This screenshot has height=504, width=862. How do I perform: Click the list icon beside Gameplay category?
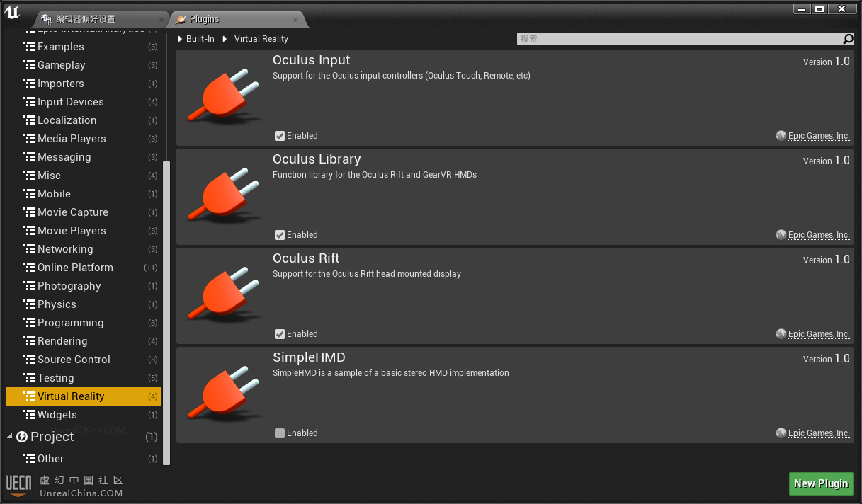point(29,65)
